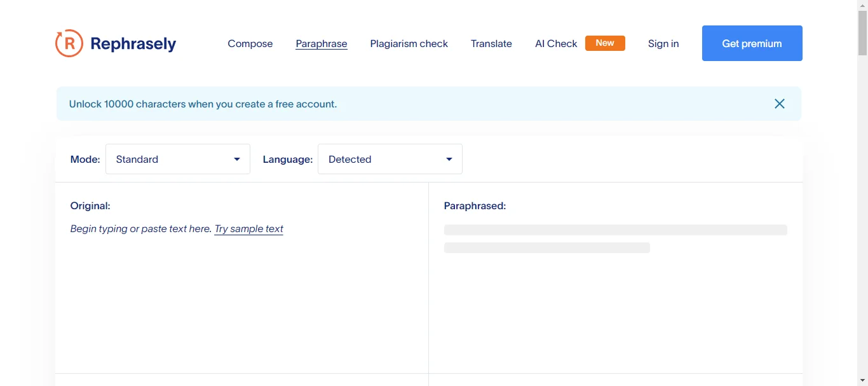This screenshot has width=868, height=386.
Task: Click the Try sample text link
Action: click(249, 229)
